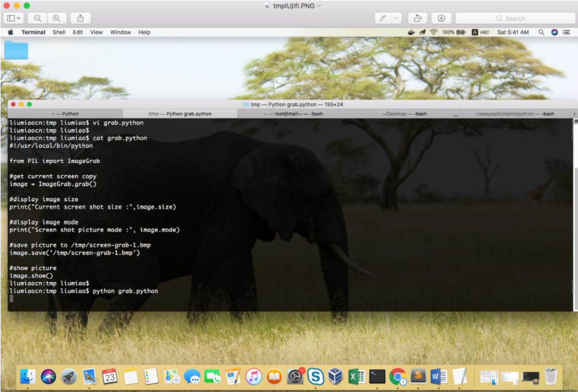Open the Notes app in Dock

click(x=130, y=376)
